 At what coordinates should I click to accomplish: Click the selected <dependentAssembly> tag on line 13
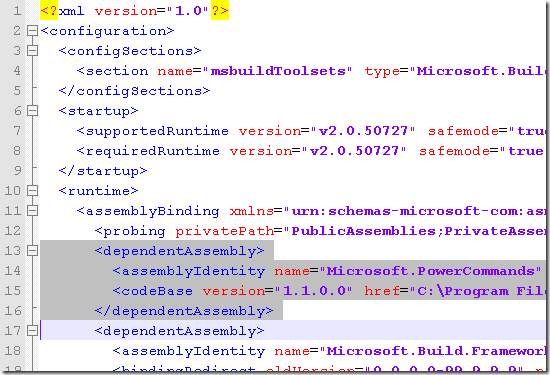[x=179, y=251]
